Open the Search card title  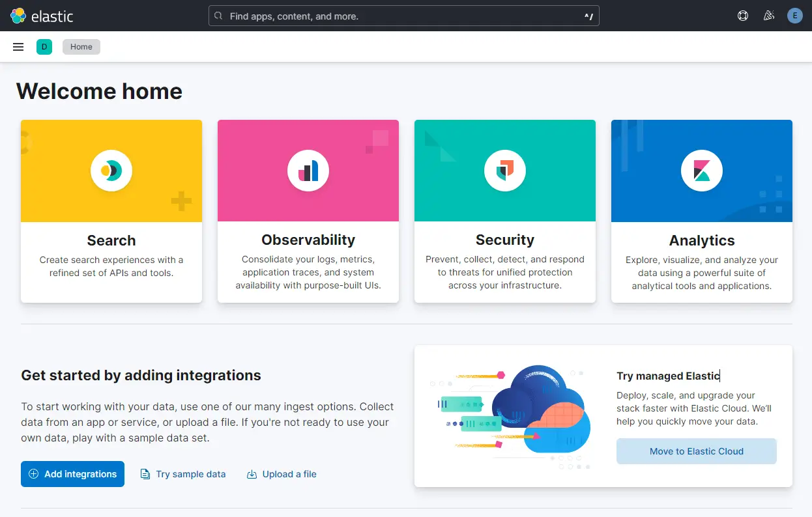[111, 240]
